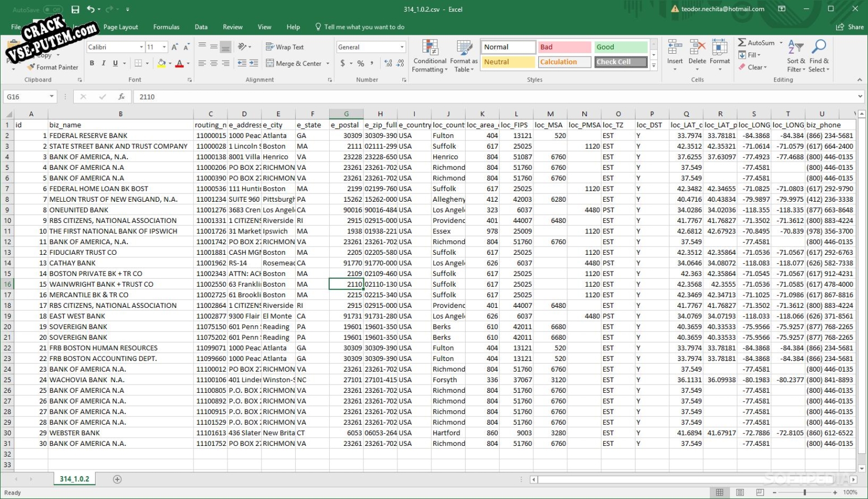Open the Data tab
The image size is (868, 499).
pyautogui.click(x=201, y=27)
